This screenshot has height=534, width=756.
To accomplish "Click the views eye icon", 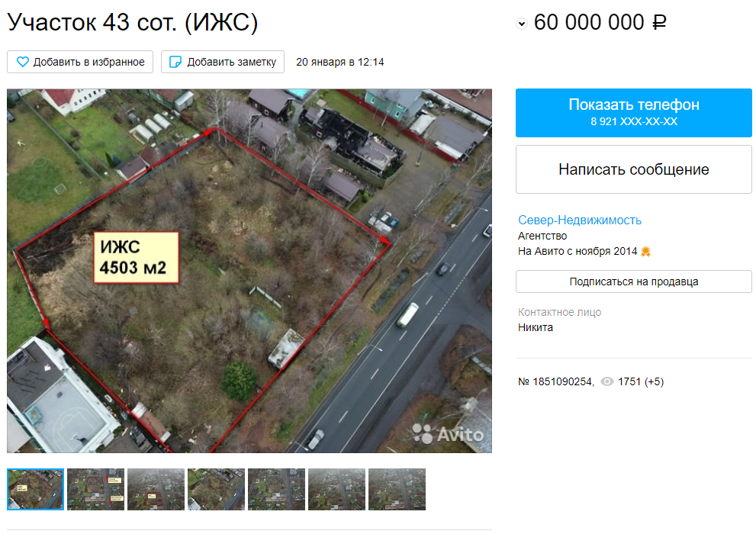I will coord(607,381).
